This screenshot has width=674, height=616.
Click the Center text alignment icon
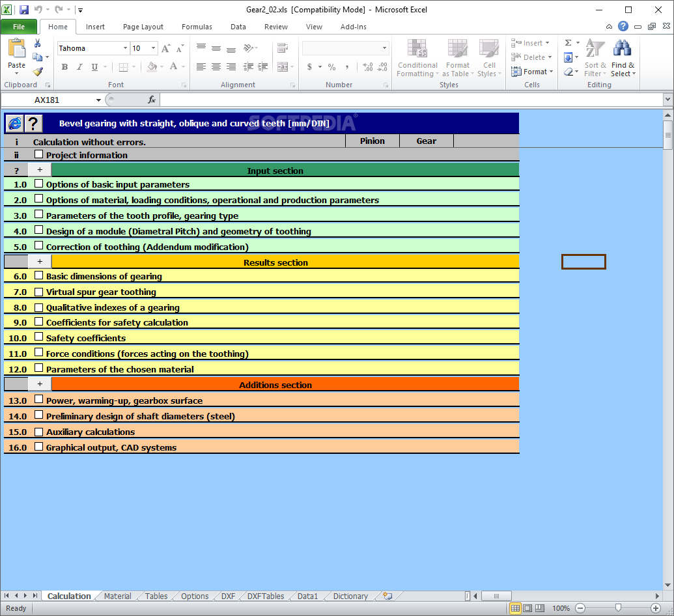coord(216,66)
